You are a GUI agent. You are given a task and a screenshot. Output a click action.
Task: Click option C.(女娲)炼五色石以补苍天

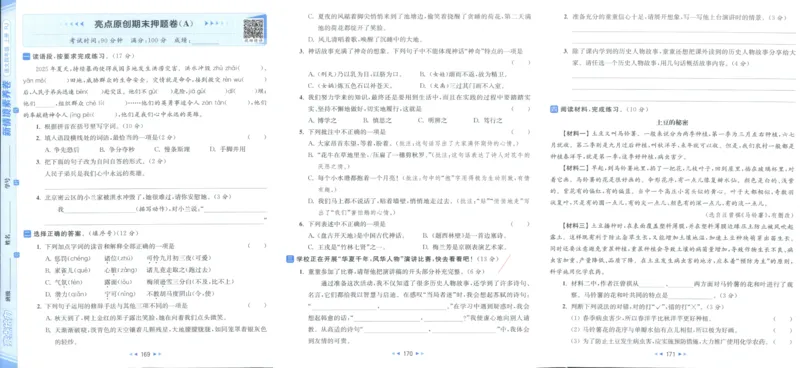pos(350,86)
